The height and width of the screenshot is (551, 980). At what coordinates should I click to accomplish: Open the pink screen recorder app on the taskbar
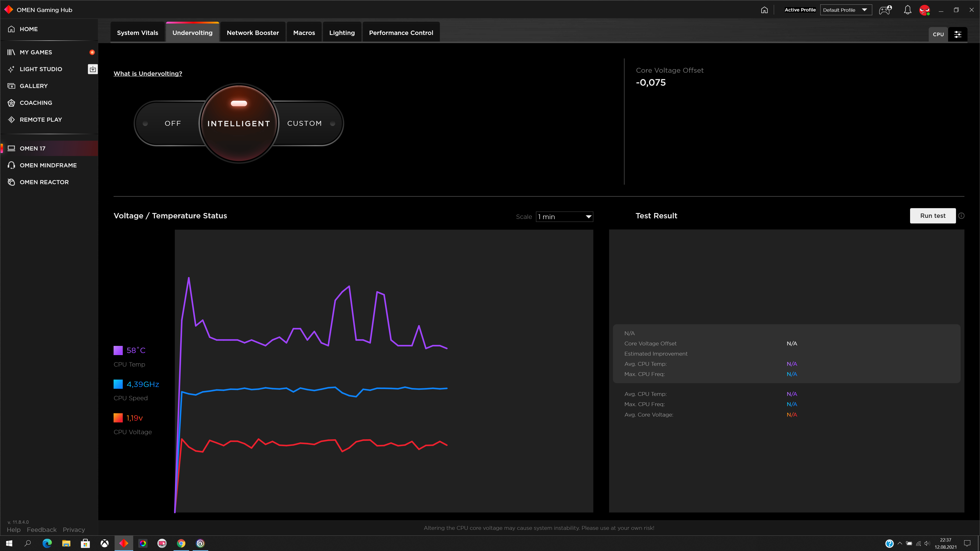click(162, 543)
